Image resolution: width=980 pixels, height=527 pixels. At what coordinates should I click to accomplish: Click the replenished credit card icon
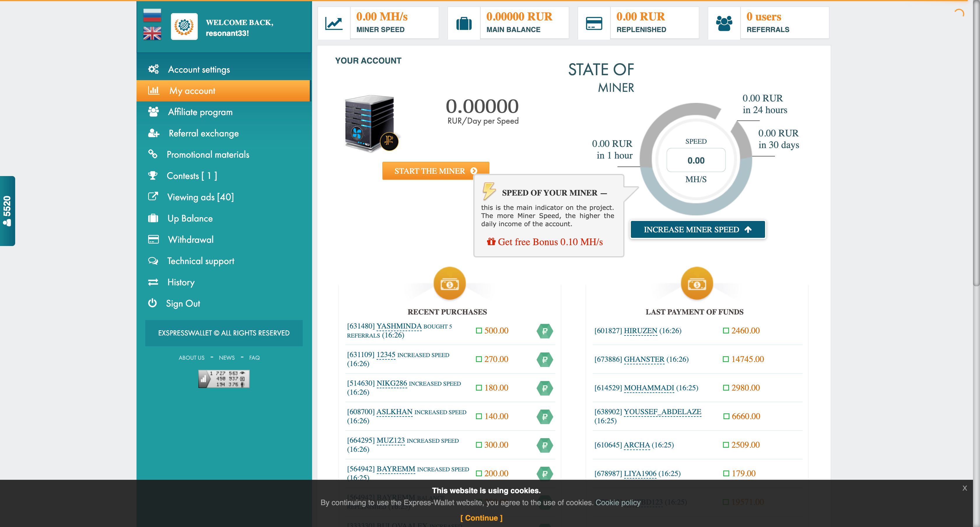(594, 23)
